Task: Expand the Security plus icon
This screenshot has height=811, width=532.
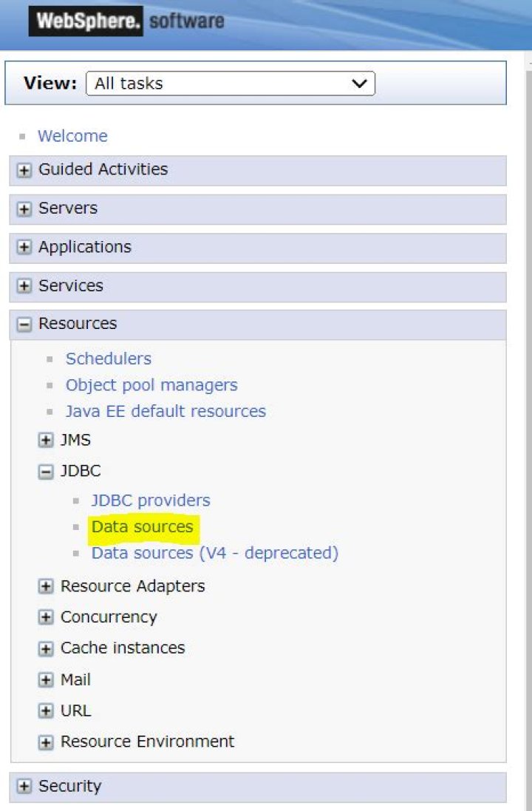Action: tap(24, 787)
